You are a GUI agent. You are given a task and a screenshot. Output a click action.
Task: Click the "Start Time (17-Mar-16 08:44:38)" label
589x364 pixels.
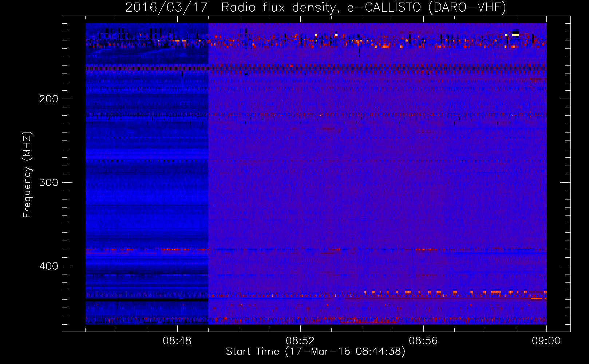316,352
